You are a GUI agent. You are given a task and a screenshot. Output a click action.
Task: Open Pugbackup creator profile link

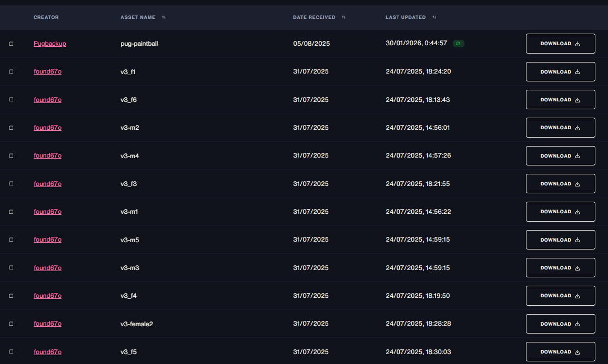[x=49, y=44]
